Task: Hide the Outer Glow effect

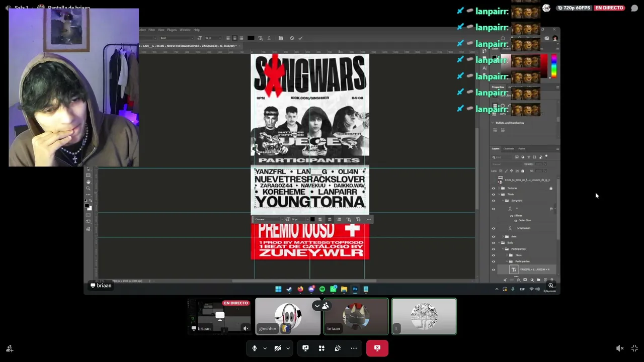Action: tap(516, 221)
